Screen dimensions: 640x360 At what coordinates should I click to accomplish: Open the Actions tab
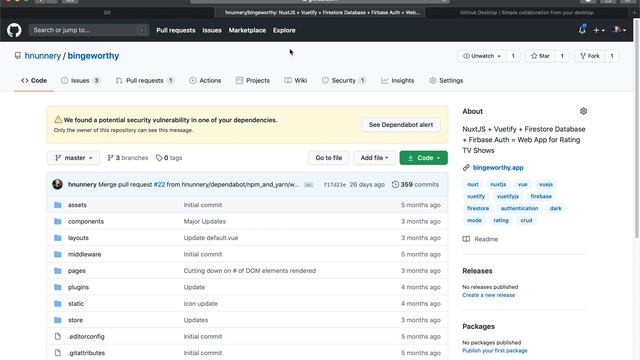coord(205,80)
